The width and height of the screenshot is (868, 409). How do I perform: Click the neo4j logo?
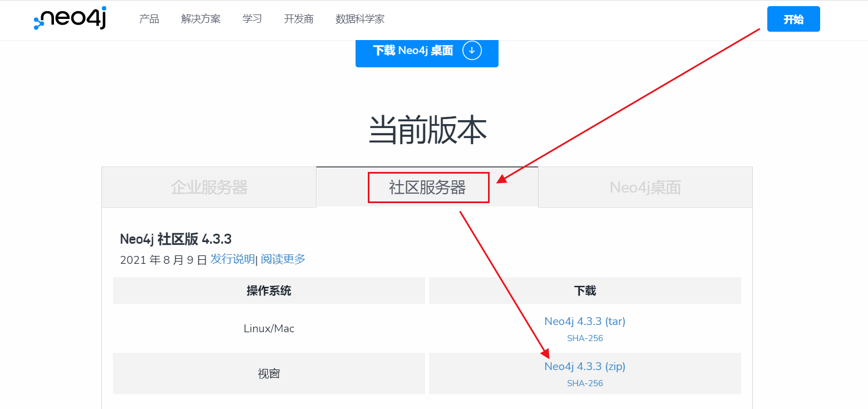[x=70, y=19]
